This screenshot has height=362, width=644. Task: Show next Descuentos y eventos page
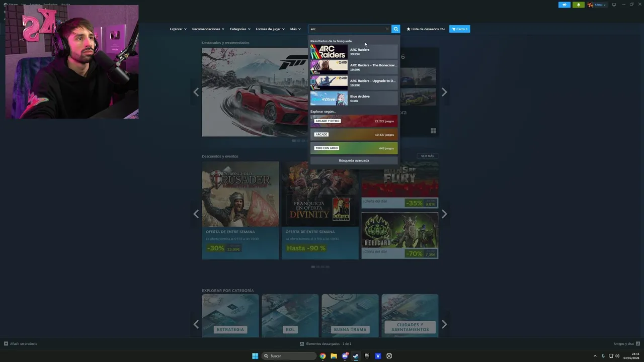pos(444,214)
